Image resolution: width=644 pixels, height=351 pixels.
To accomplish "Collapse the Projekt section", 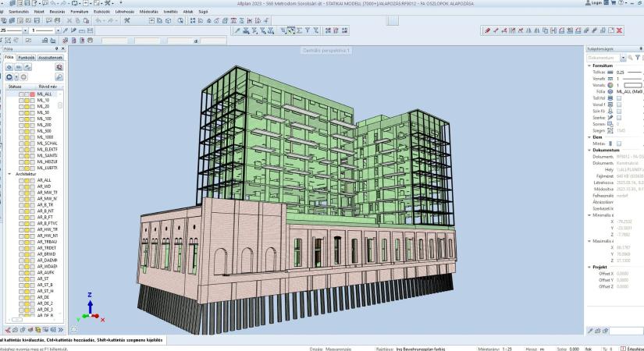I will point(589,268).
